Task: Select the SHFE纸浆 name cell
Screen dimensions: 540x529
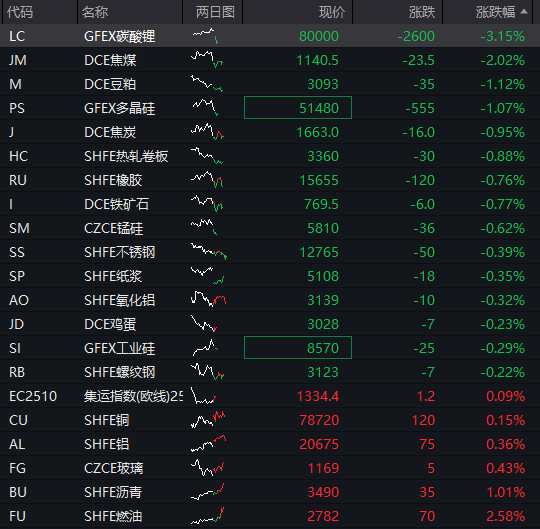Action: pos(113,276)
